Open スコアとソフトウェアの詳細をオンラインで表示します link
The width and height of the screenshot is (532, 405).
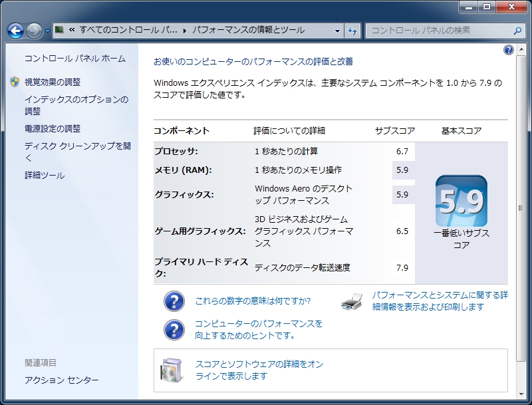point(259,370)
